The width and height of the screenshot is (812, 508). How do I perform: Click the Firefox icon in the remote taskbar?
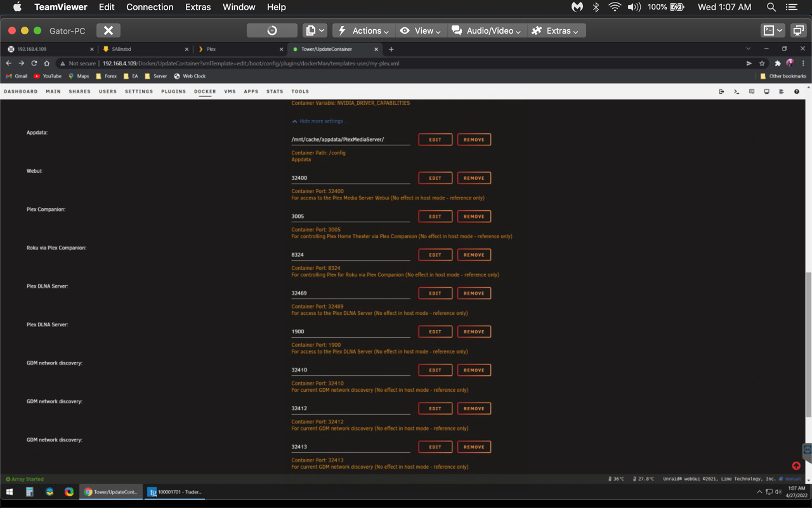pos(49,491)
